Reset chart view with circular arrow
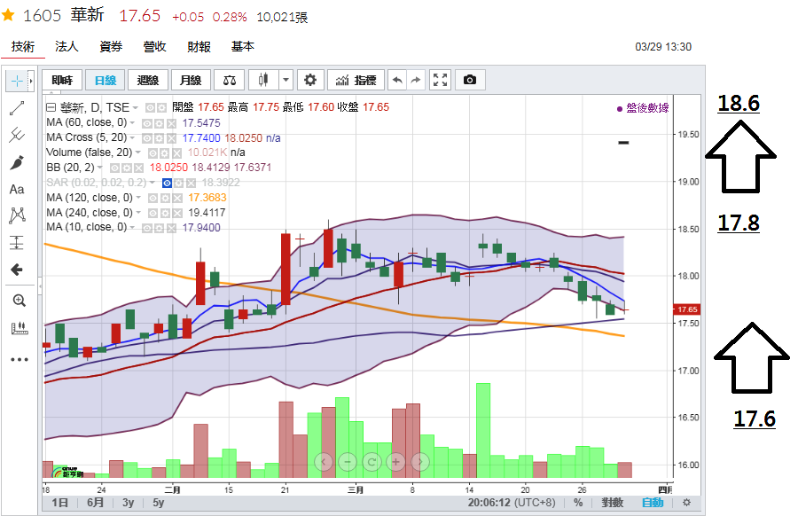The width and height of the screenshot is (798, 532). pyautogui.click(x=372, y=462)
